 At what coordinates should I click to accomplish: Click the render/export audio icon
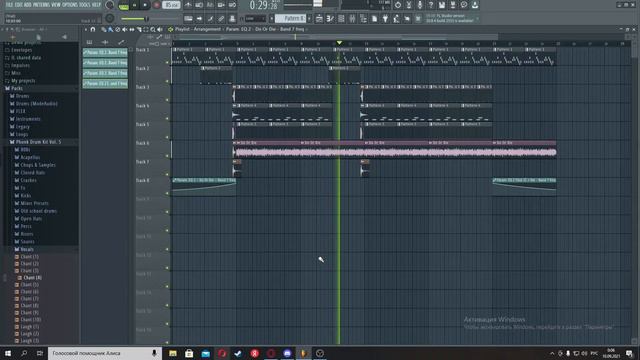[453, 5]
